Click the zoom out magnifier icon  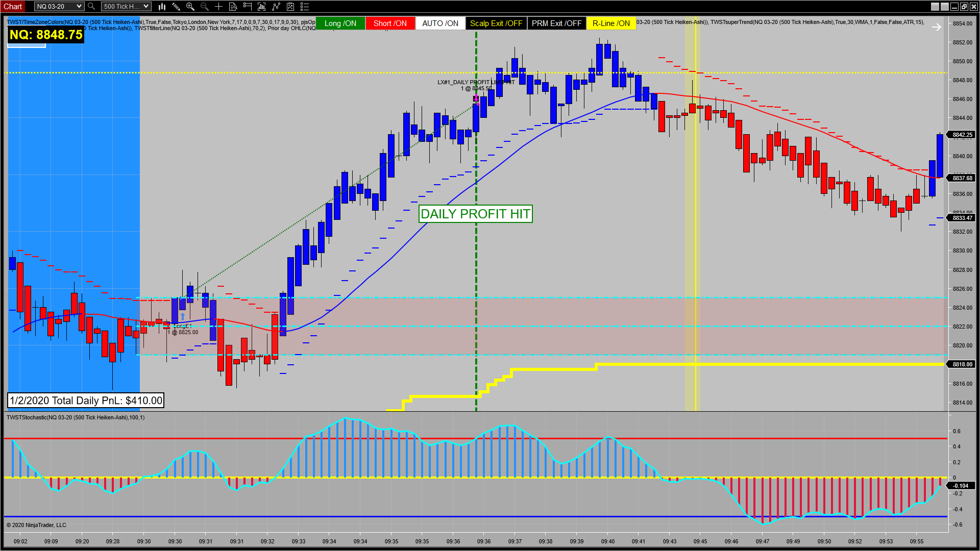point(205,7)
